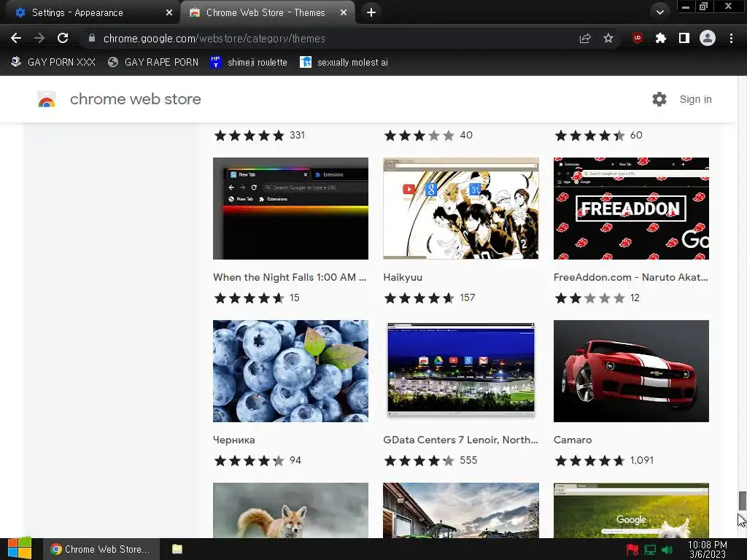747x560 pixels.
Task: Open the Windows Start menu
Action: coord(19,548)
